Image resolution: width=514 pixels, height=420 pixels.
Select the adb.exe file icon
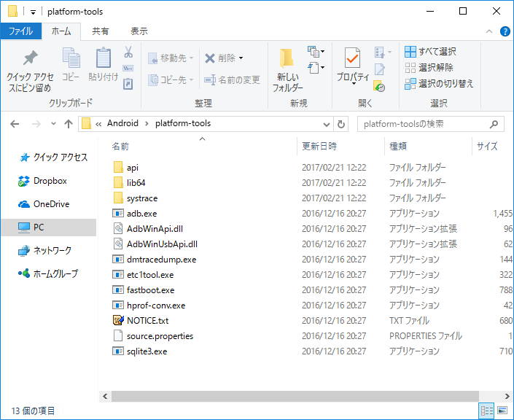coord(118,214)
